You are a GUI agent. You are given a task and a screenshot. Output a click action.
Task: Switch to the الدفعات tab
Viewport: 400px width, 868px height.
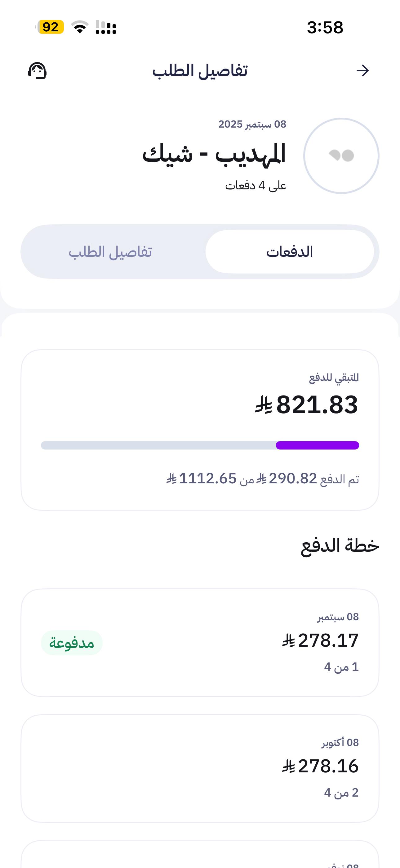coord(290,252)
